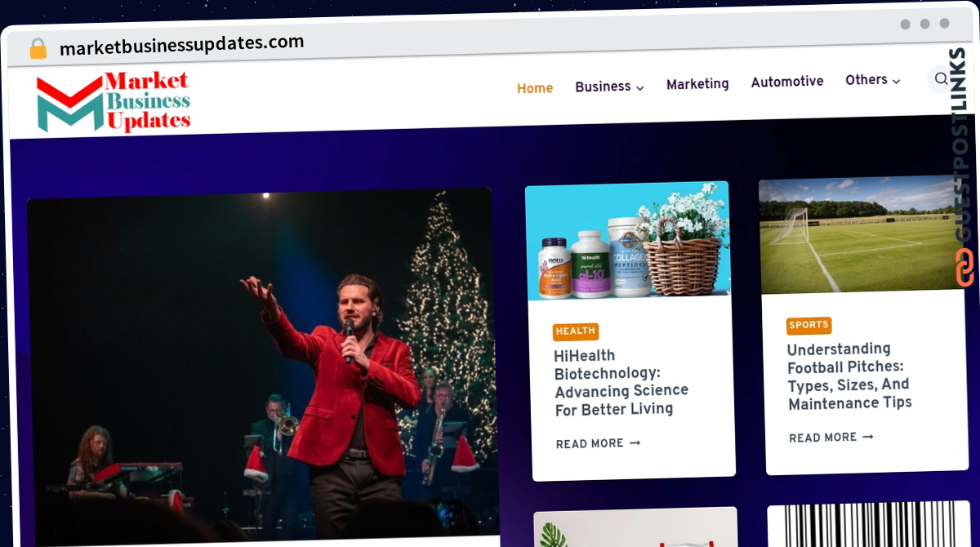Open the HiHealth Biotechnology article title
Image resolution: width=980 pixels, height=547 pixels.
(x=621, y=382)
